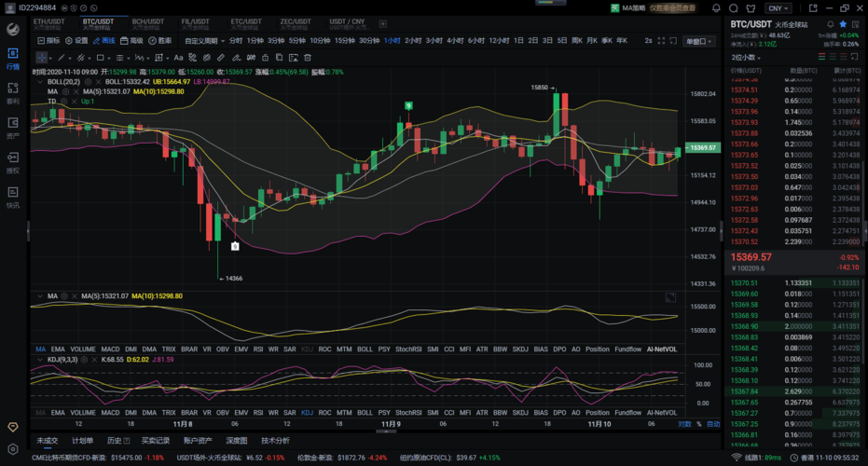The width and height of the screenshot is (868, 466).
Task: Click the calculator icon beside BTC/USDT title
Action: pos(855,24)
